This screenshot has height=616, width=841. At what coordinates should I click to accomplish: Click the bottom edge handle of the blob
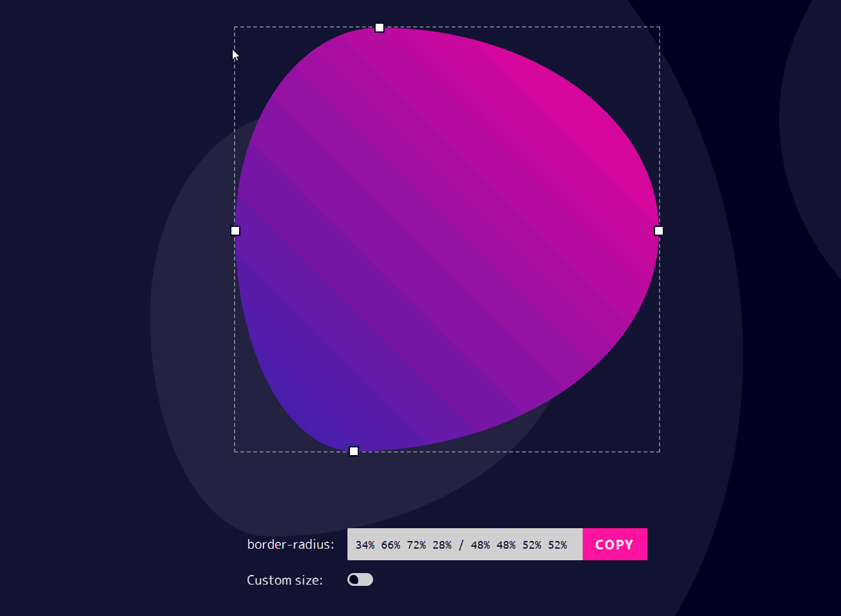354,451
